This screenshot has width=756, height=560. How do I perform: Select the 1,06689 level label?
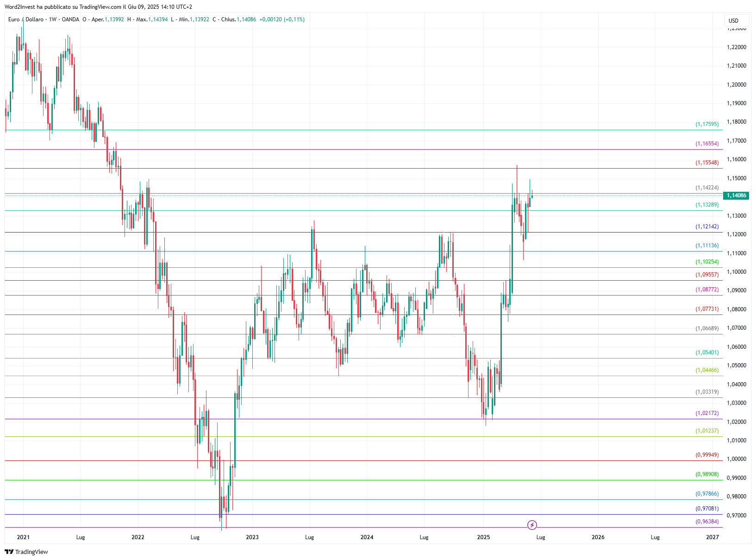coord(707,328)
